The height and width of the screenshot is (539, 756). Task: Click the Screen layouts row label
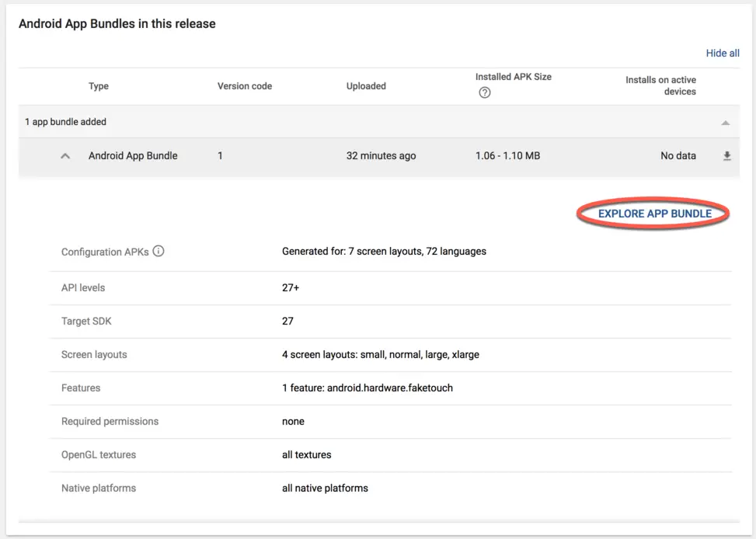click(x=94, y=355)
